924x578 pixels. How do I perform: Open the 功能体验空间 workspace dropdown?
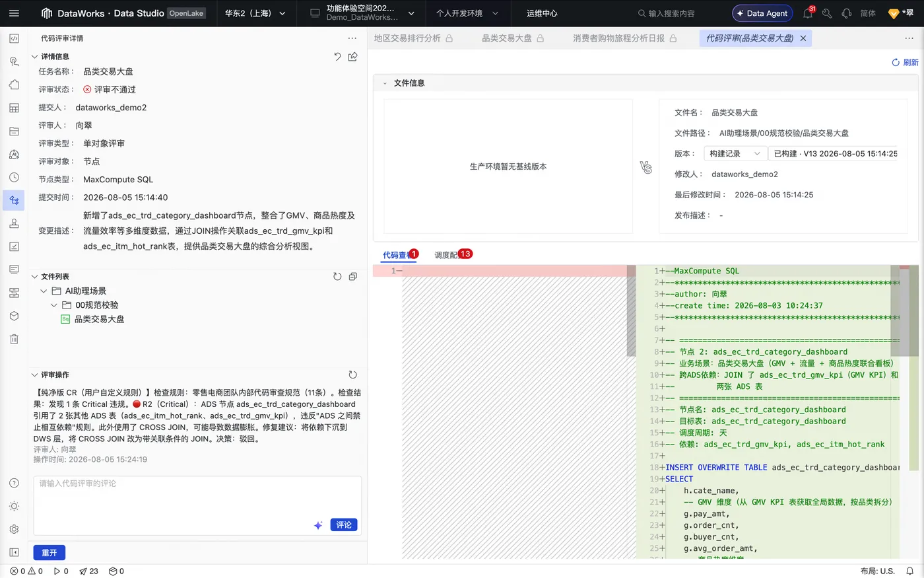tap(362, 13)
